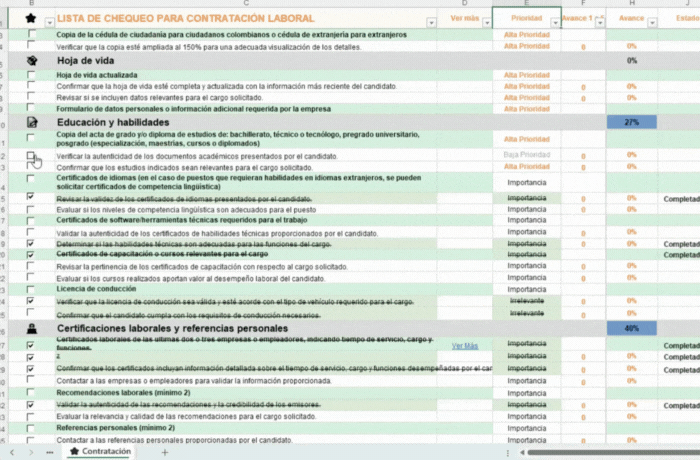Click the Avance column header text
Image resolution: width=700 pixels, height=460 pixels.
[x=630, y=18]
